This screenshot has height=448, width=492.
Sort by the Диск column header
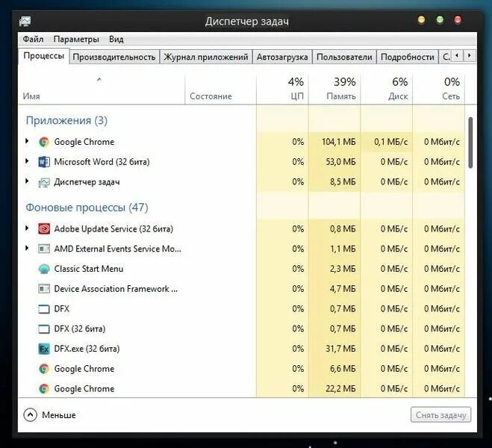(x=387, y=89)
